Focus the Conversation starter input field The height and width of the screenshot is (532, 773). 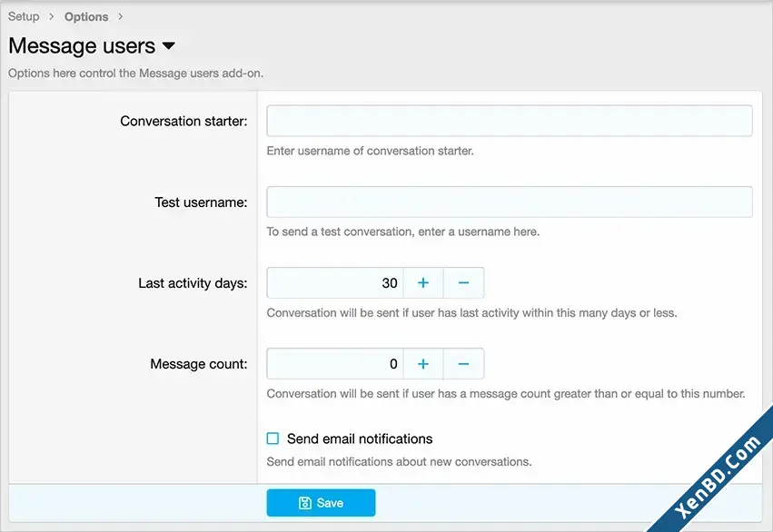pyautogui.click(x=510, y=121)
